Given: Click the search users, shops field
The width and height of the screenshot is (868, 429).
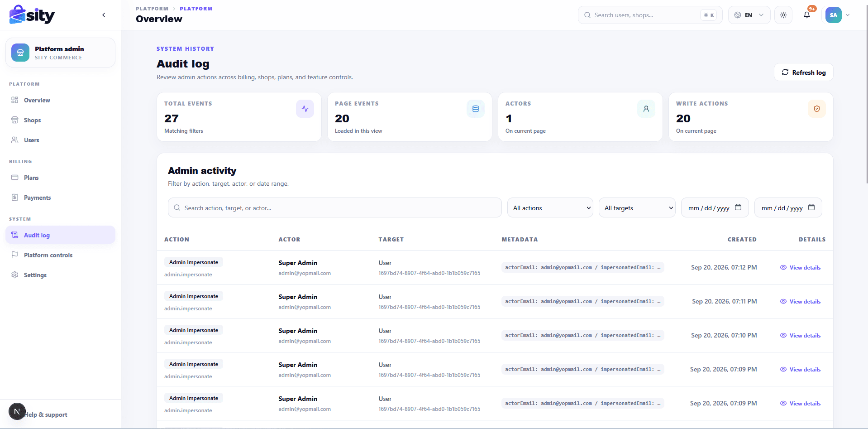Looking at the screenshot, I should coord(650,15).
